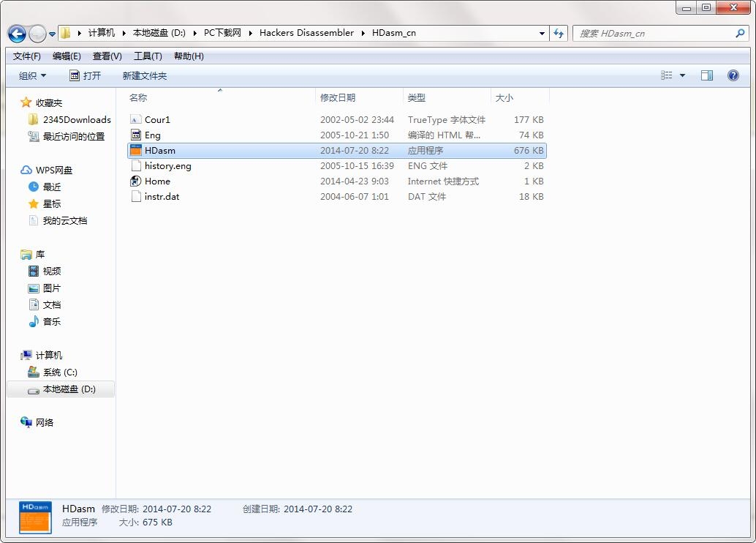The image size is (756, 543).
Task: Click the refresh icon beside the address bar
Action: 559,34
